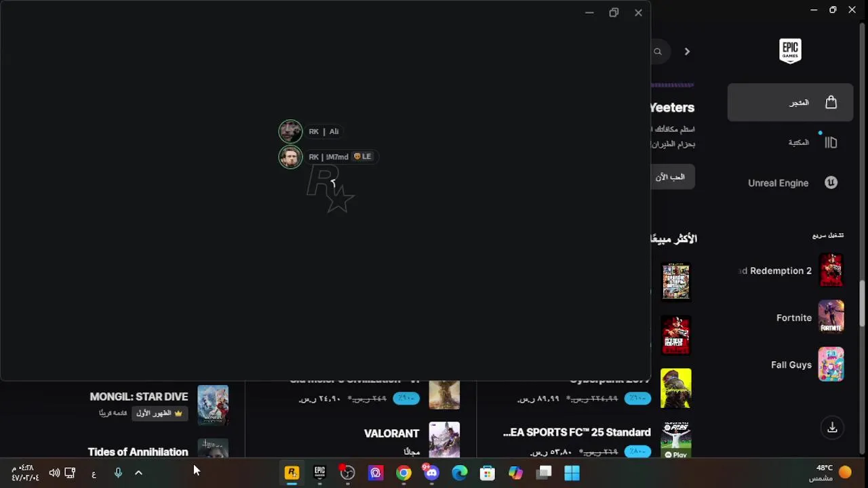This screenshot has height=488, width=868.
Task: Open the MONGIL: STAR DIVE title link
Action: point(139,397)
